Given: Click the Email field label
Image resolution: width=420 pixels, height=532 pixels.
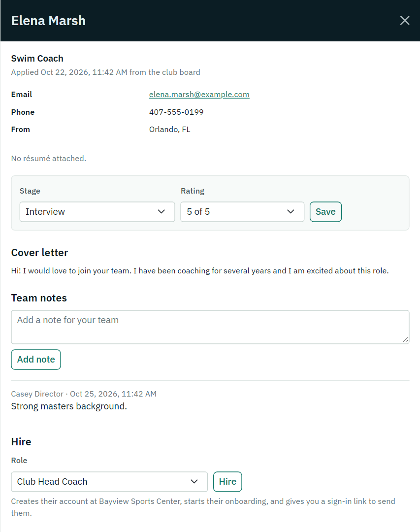Looking at the screenshot, I should point(21,94).
